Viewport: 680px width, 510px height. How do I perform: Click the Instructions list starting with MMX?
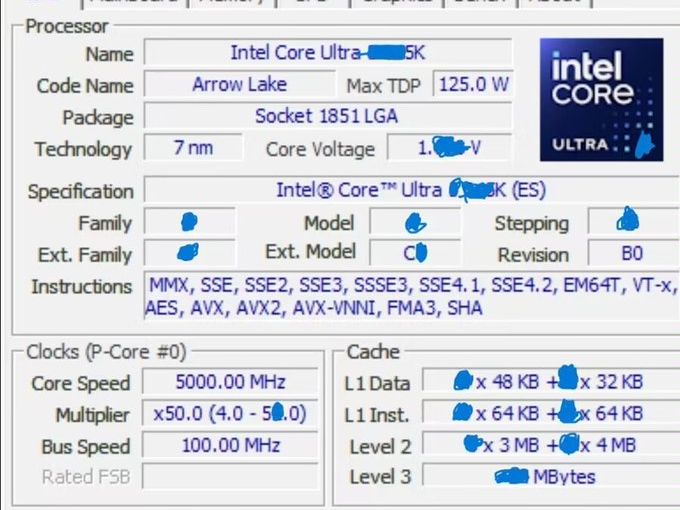click(x=412, y=296)
